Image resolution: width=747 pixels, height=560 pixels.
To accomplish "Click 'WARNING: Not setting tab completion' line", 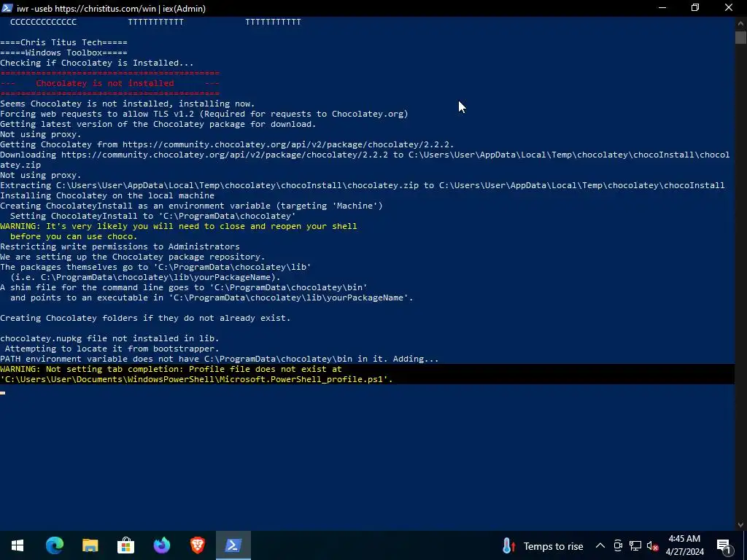I will [171, 369].
